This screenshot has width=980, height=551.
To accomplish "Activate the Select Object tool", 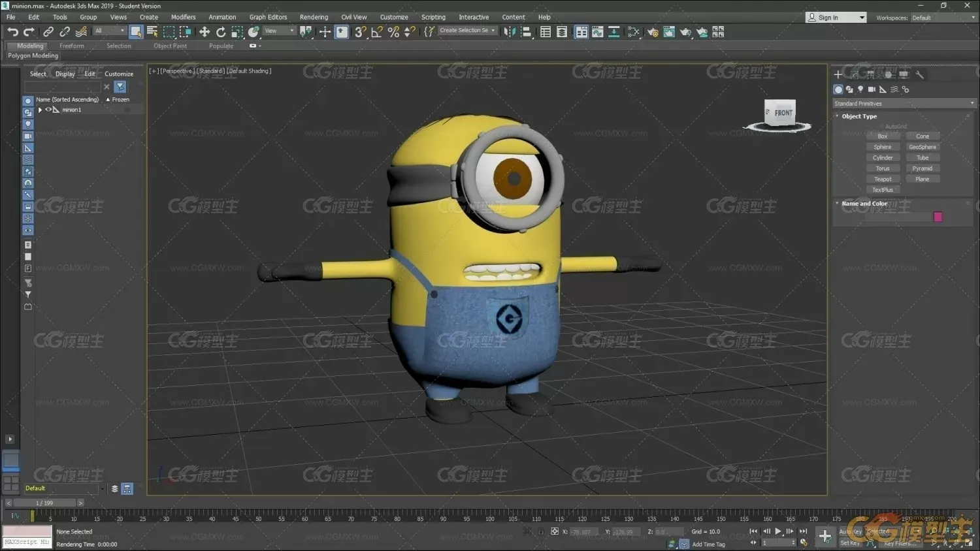I will click(x=136, y=32).
